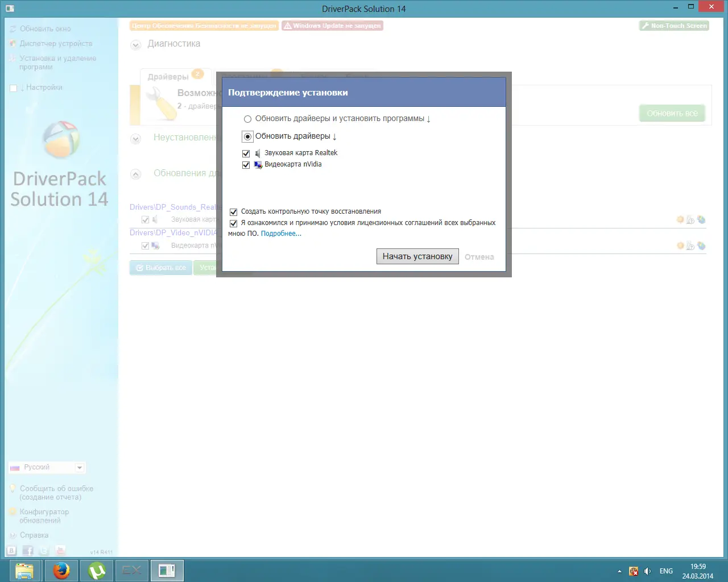Expand the Неустановленные section chevron
The width and height of the screenshot is (728, 582).
pyautogui.click(x=135, y=139)
